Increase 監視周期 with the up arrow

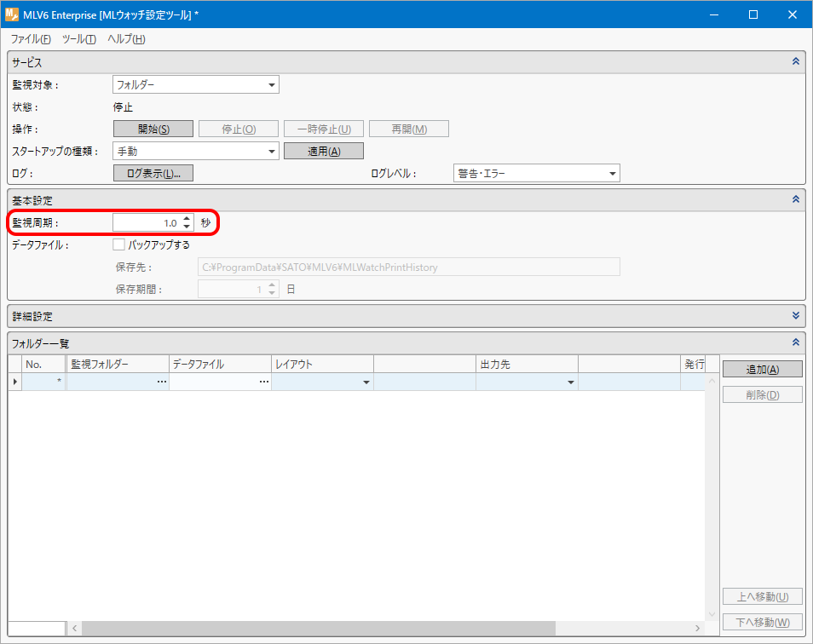click(187, 219)
